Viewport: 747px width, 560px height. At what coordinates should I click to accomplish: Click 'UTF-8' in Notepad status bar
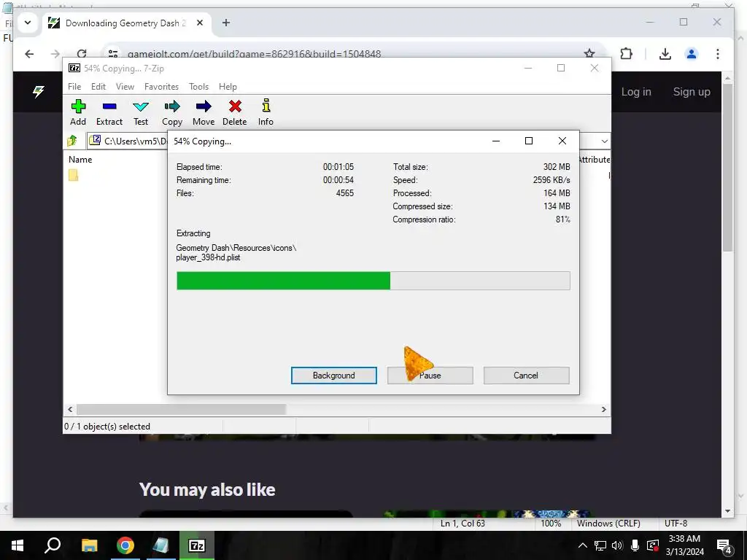click(676, 524)
